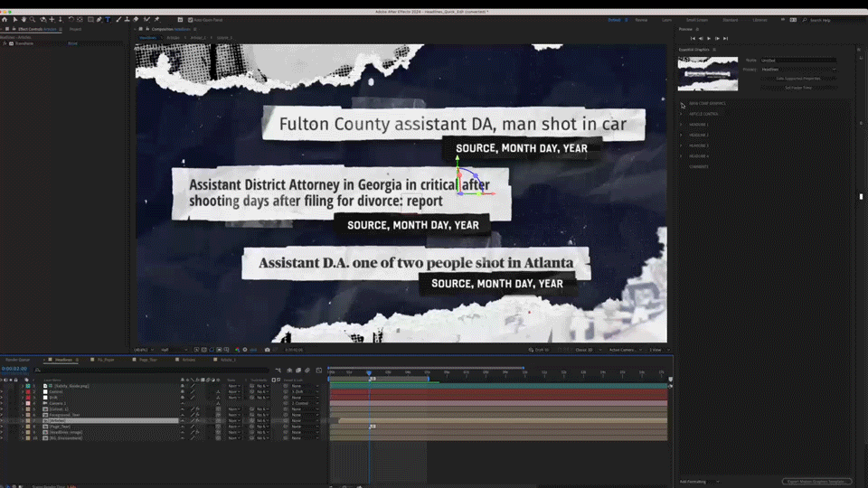Click the Essential Graphics poster thumbnail
868x488 pixels.
[x=708, y=73]
